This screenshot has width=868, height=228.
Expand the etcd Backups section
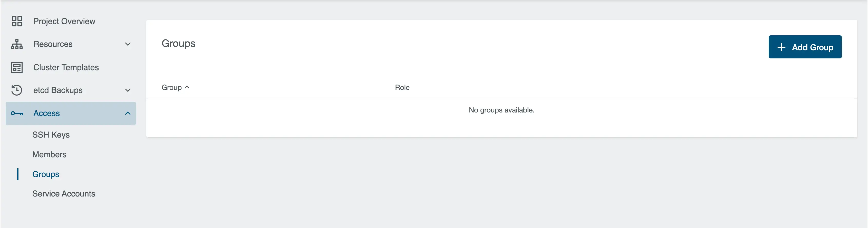pos(127,90)
